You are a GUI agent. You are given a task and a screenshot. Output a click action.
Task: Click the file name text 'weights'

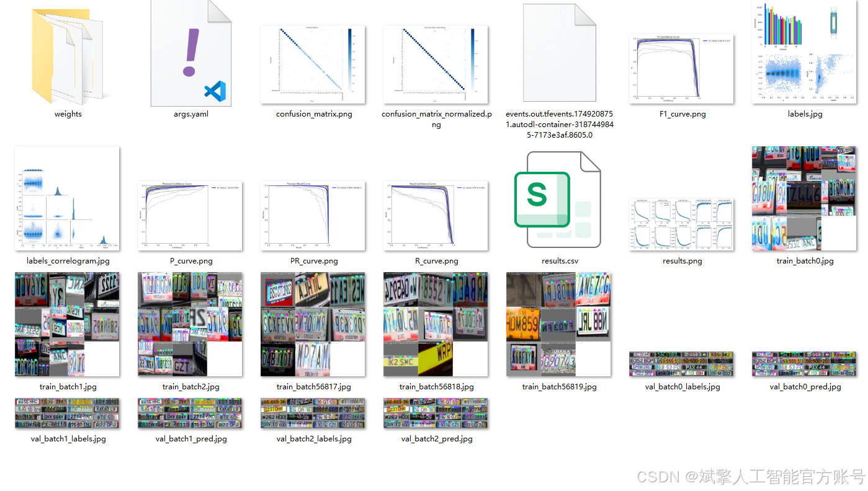click(x=68, y=114)
